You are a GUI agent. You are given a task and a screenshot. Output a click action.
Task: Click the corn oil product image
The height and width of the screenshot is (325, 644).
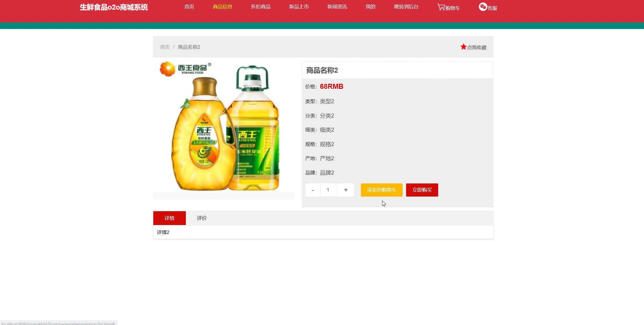point(224,126)
